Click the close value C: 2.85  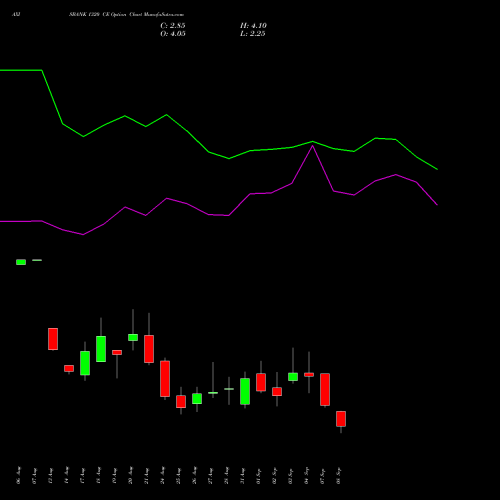[173, 26]
